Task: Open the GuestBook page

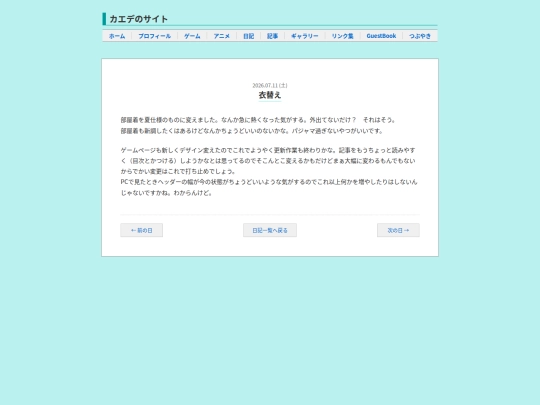Action: [381, 36]
